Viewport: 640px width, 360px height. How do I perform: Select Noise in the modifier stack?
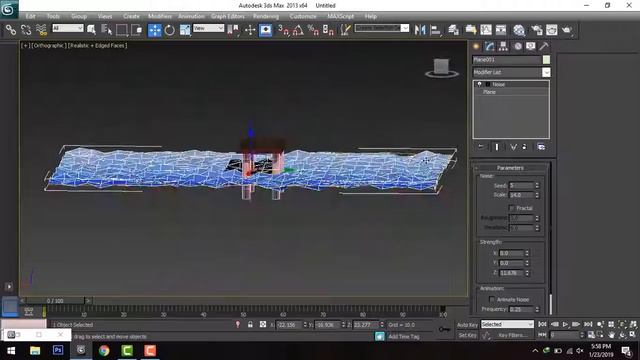(x=498, y=84)
